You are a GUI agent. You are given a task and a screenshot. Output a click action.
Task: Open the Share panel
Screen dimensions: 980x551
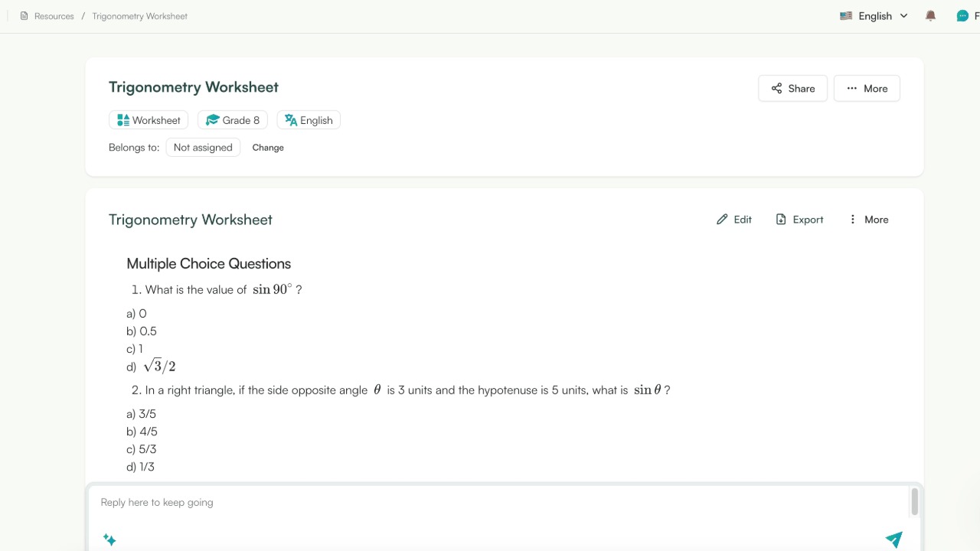click(x=792, y=88)
